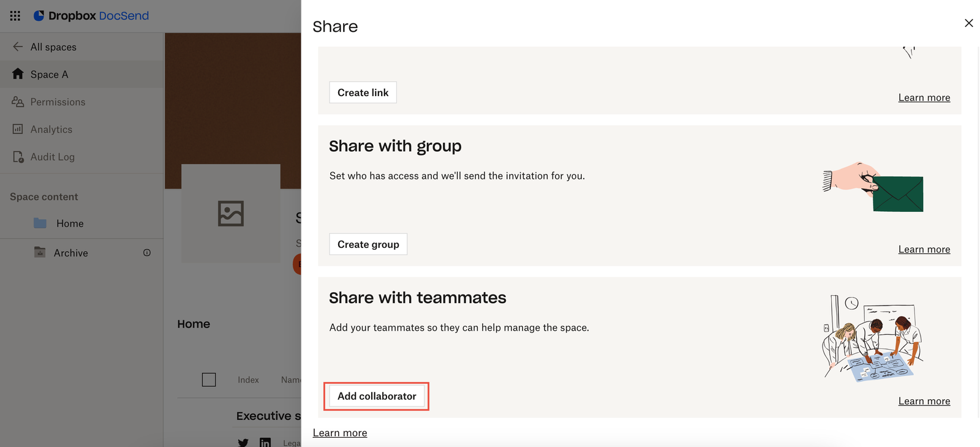Image resolution: width=980 pixels, height=447 pixels.
Task: Open the Analytics sidebar icon
Action: (x=18, y=129)
